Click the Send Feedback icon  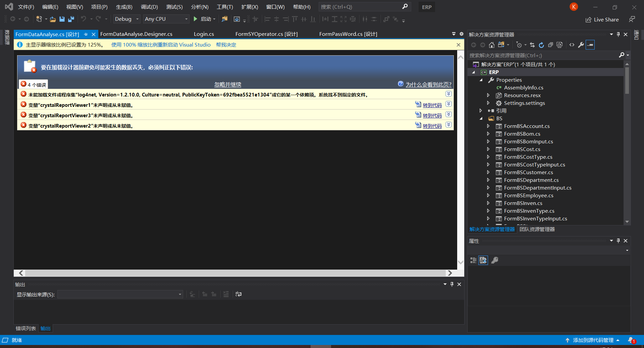point(632,19)
